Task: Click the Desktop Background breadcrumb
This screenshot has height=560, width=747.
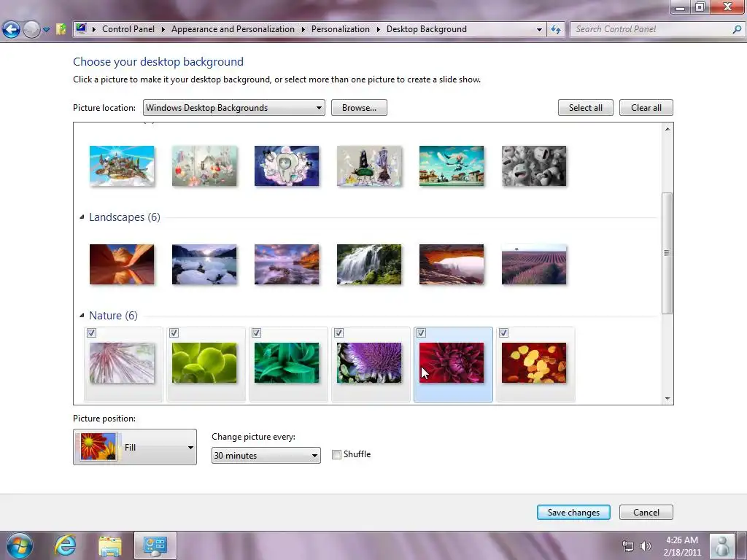Action: click(426, 29)
